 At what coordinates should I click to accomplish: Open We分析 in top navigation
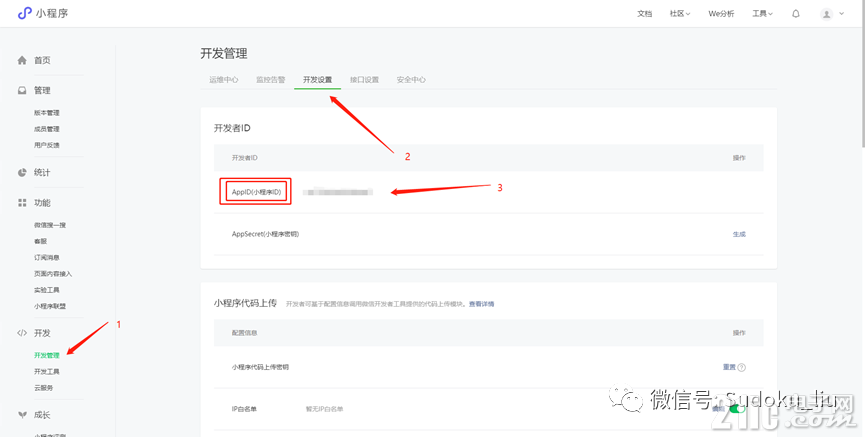pyautogui.click(x=721, y=14)
